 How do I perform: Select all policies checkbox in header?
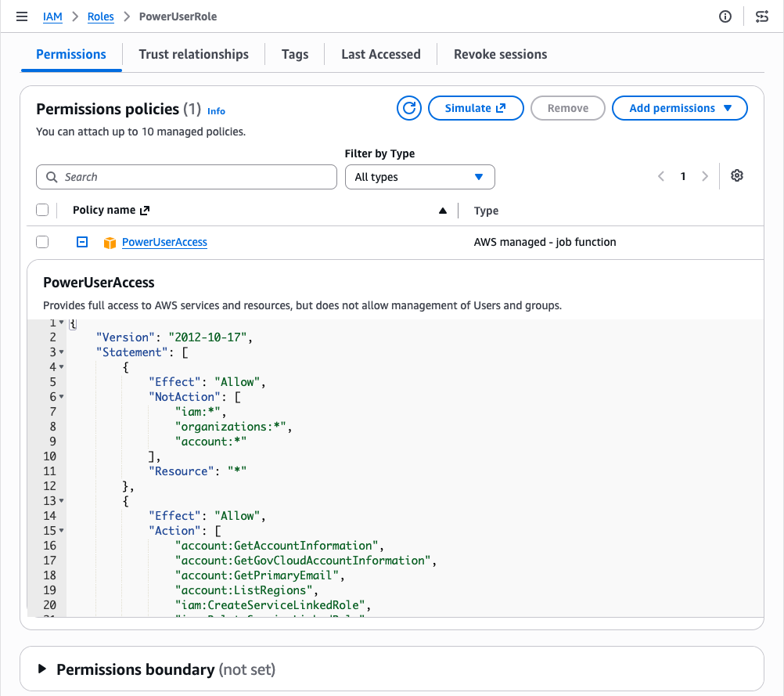pos(42,210)
